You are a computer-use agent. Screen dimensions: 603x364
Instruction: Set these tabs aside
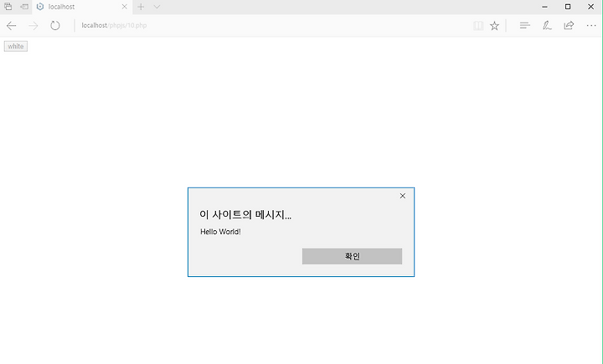tap(24, 7)
